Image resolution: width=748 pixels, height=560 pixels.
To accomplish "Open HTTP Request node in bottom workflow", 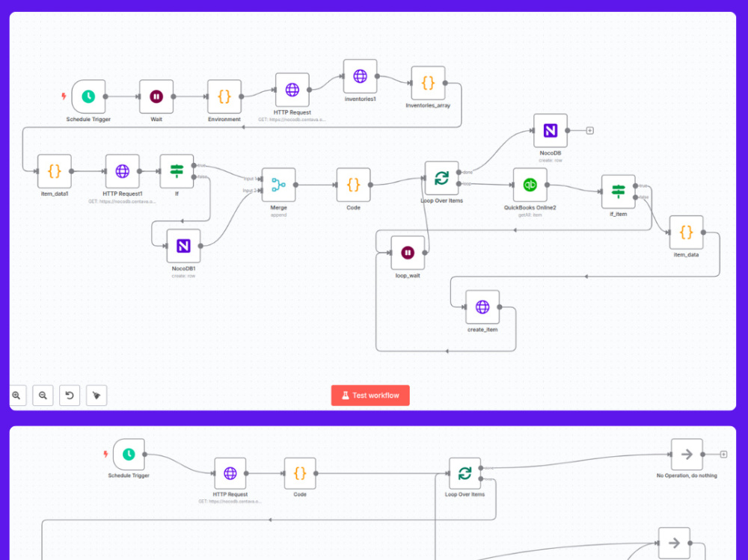I will (230, 473).
